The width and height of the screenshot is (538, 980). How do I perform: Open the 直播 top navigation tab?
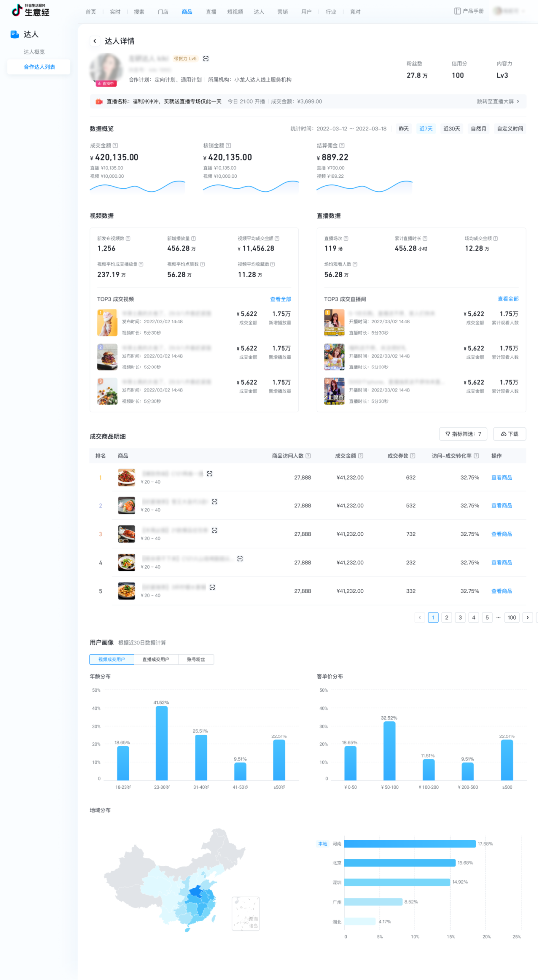coord(211,12)
